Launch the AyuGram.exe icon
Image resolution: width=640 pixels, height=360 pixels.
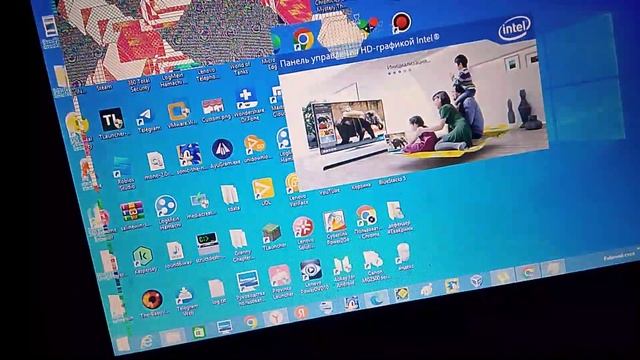pyautogui.click(x=222, y=149)
